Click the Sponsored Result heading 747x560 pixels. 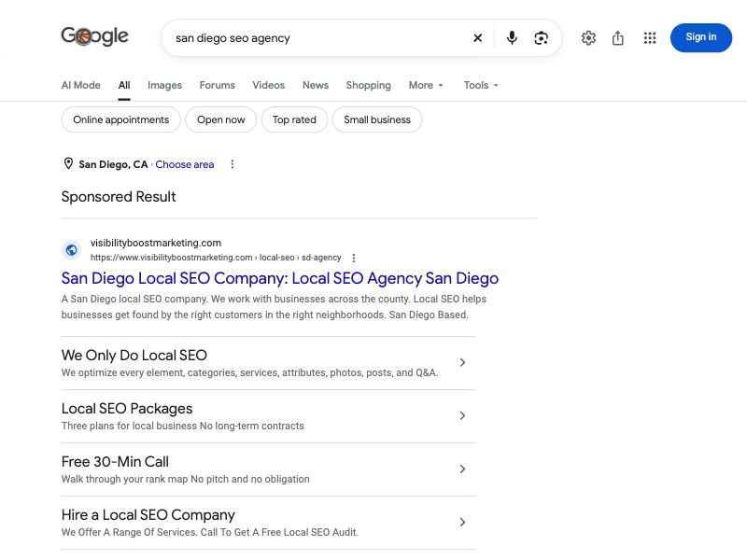pyautogui.click(x=119, y=197)
